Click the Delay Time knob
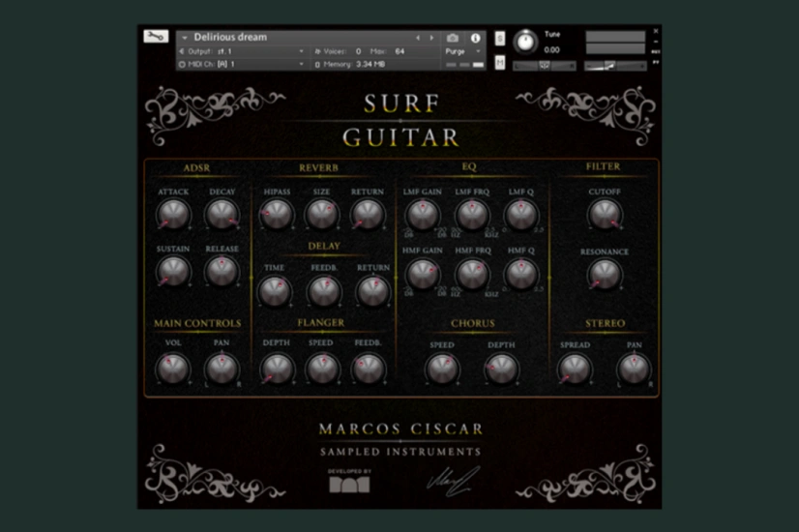The image size is (799, 532). [x=275, y=291]
